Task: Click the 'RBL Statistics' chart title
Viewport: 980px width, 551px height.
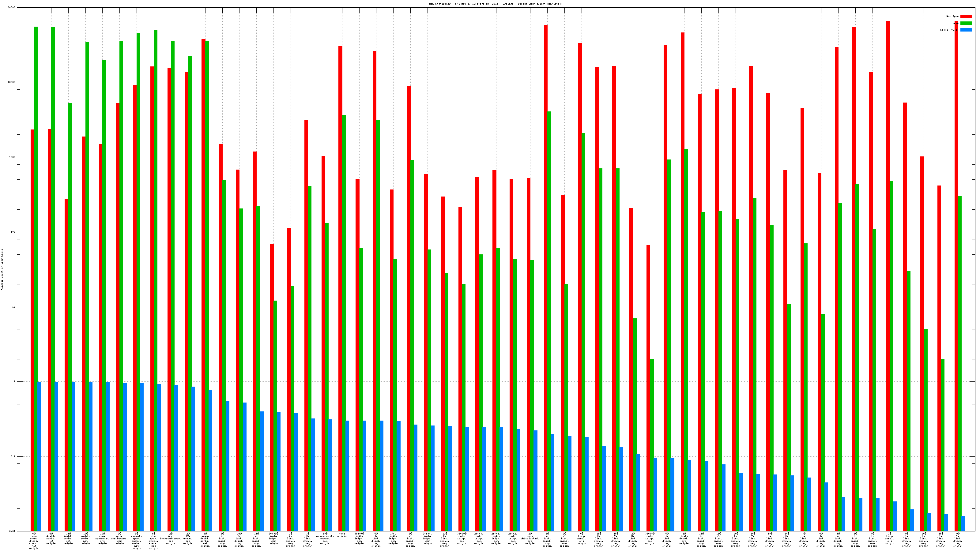Action: click(495, 4)
